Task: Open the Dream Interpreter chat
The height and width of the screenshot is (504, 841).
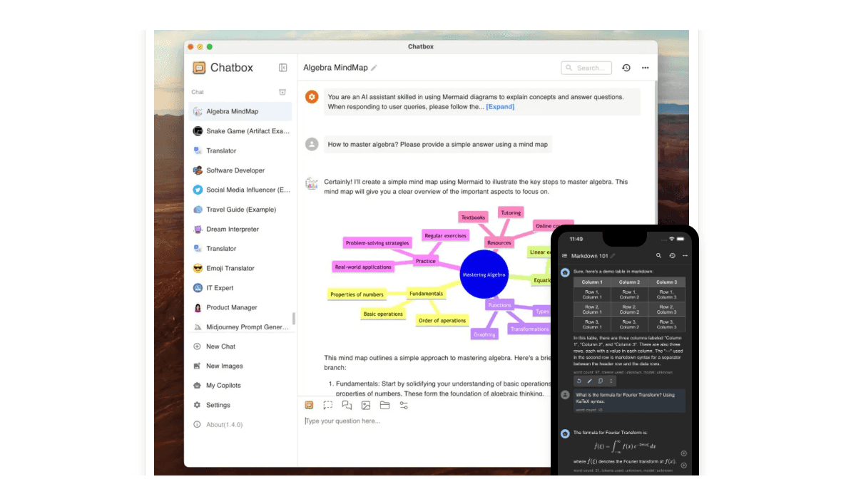Action: 240,229
